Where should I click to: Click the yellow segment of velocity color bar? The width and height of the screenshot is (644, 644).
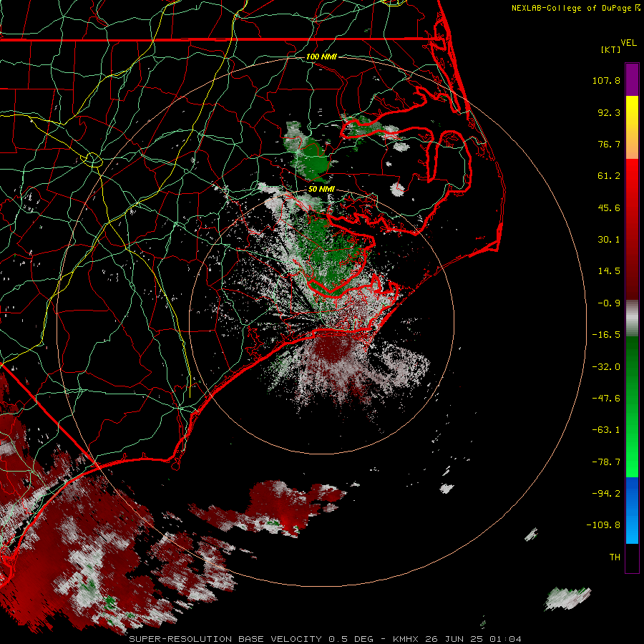click(632, 111)
